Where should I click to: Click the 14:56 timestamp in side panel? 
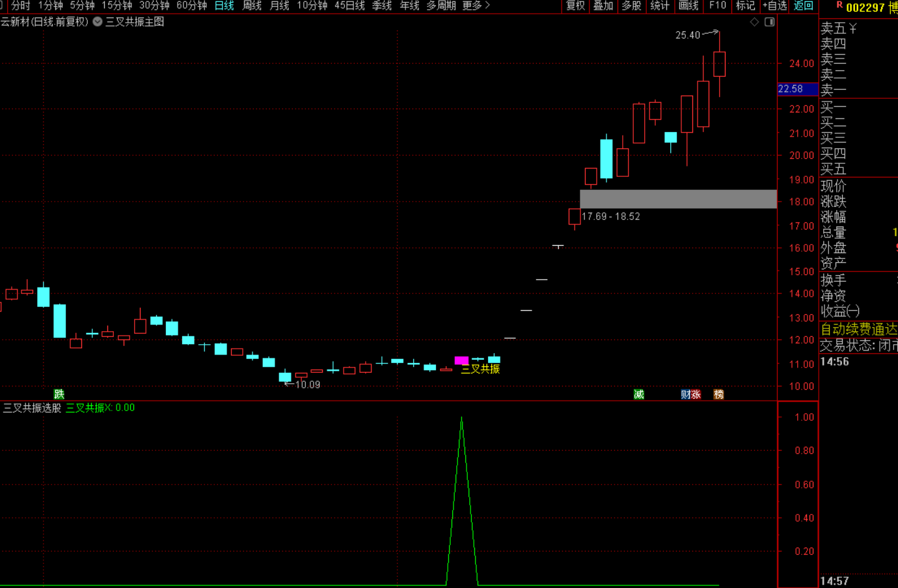[x=834, y=362]
